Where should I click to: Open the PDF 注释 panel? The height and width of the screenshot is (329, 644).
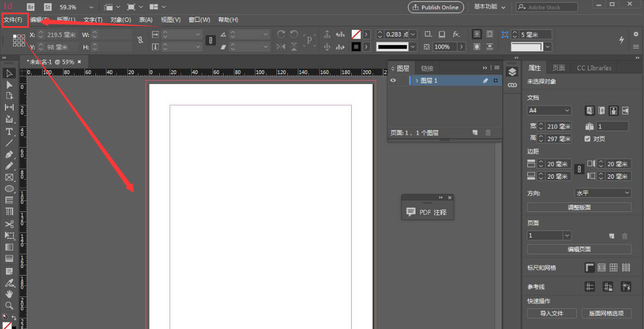click(x=428, y=212)
